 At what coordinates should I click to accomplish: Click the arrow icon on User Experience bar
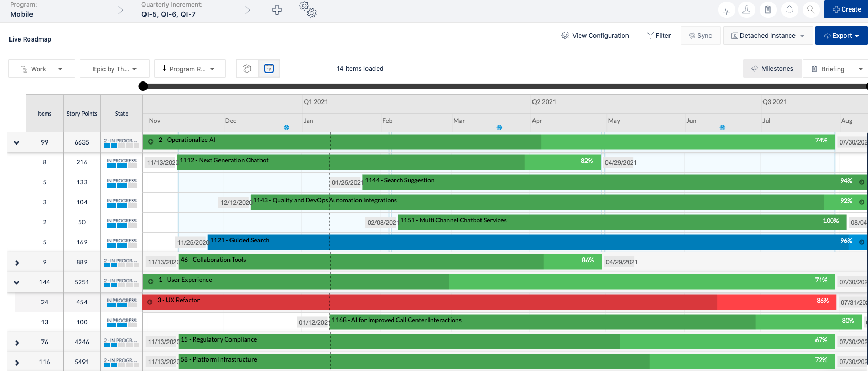(x=151, y=281)
